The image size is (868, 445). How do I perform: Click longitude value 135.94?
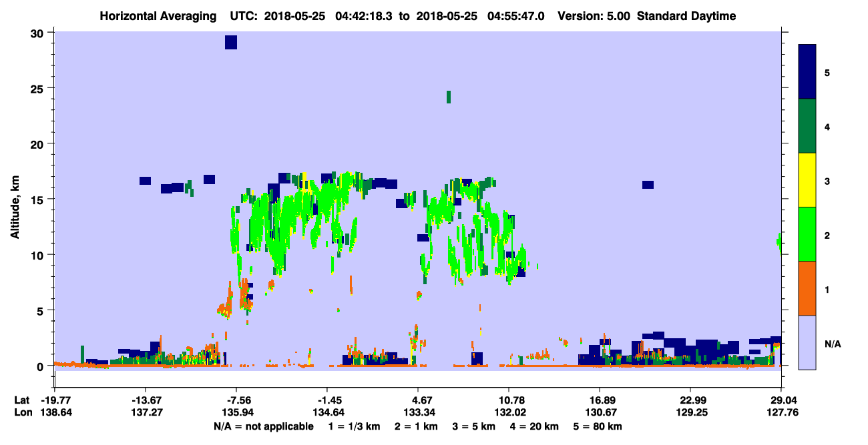point(237,412)
